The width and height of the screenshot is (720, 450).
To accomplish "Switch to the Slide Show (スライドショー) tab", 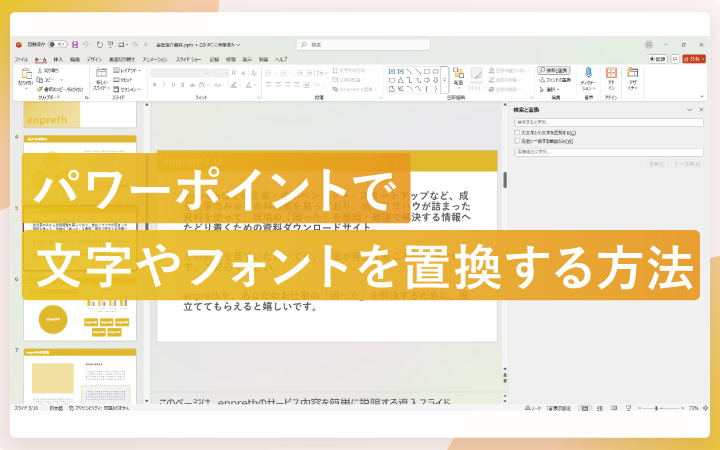I will click(x=189, y=59).
